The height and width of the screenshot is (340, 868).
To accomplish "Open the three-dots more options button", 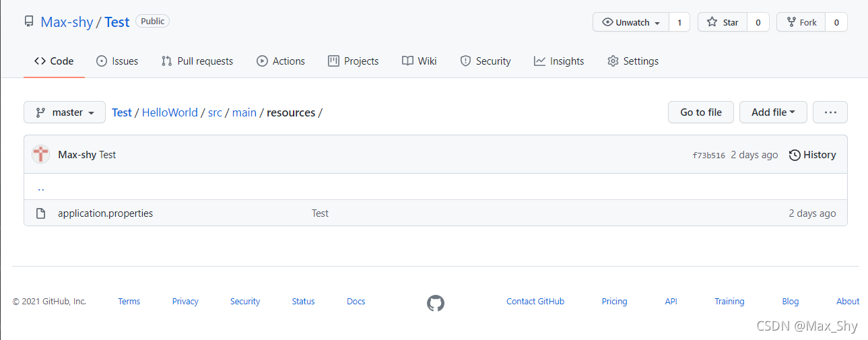I will pyautogui.click(x=830, y=112).
